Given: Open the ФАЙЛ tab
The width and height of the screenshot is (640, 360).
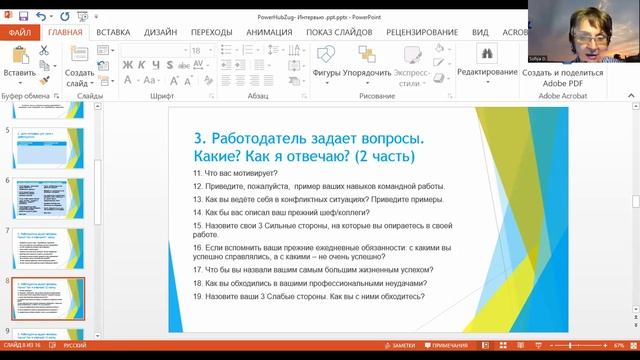Looking at the screenshot, I should (x=20, y=32).
